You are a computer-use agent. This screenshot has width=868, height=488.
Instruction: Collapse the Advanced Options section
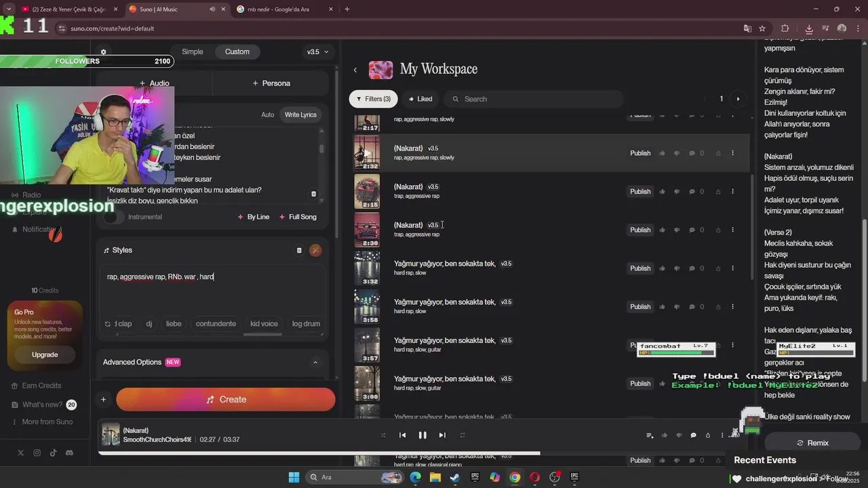click(315, 363)
